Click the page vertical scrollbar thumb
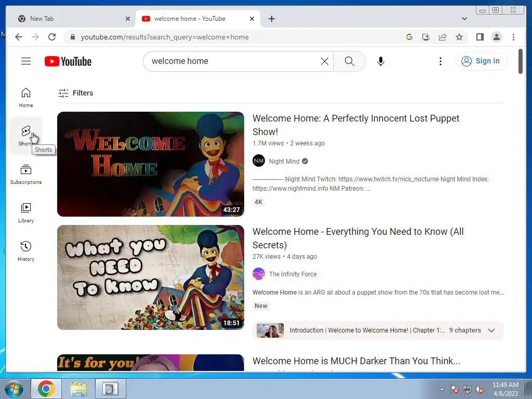The height and width of the screenshot is (399, 532). coord(521,61)
